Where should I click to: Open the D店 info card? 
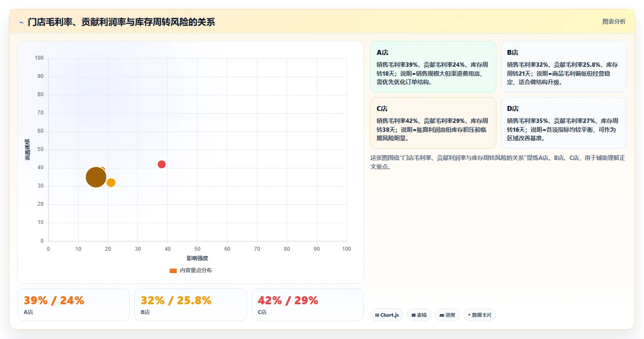coord(563,123)
